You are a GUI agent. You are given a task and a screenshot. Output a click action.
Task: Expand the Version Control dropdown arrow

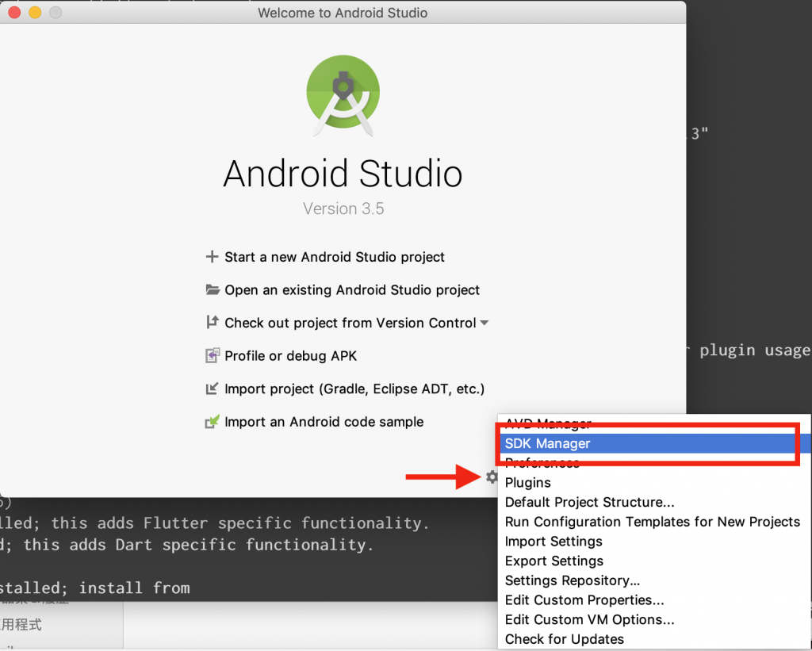(485, 323)
